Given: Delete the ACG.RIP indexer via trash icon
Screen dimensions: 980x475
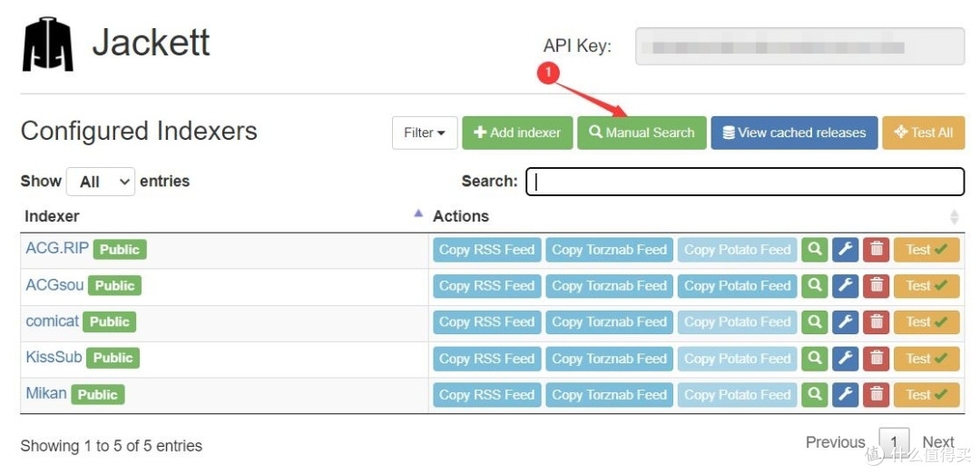Looking at the screenshot, I should tap(876, 250).
